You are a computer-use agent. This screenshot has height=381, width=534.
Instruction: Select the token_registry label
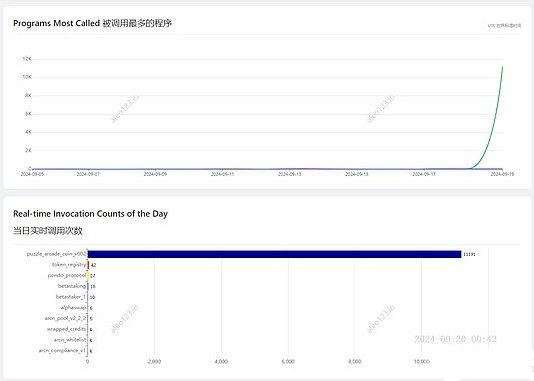[69, 265]
